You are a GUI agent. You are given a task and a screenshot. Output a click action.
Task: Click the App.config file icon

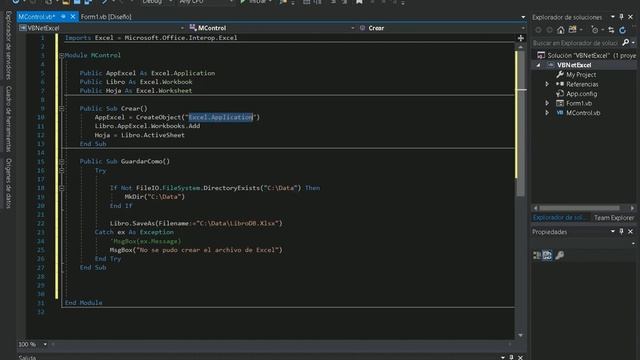(x=560, y=94)
